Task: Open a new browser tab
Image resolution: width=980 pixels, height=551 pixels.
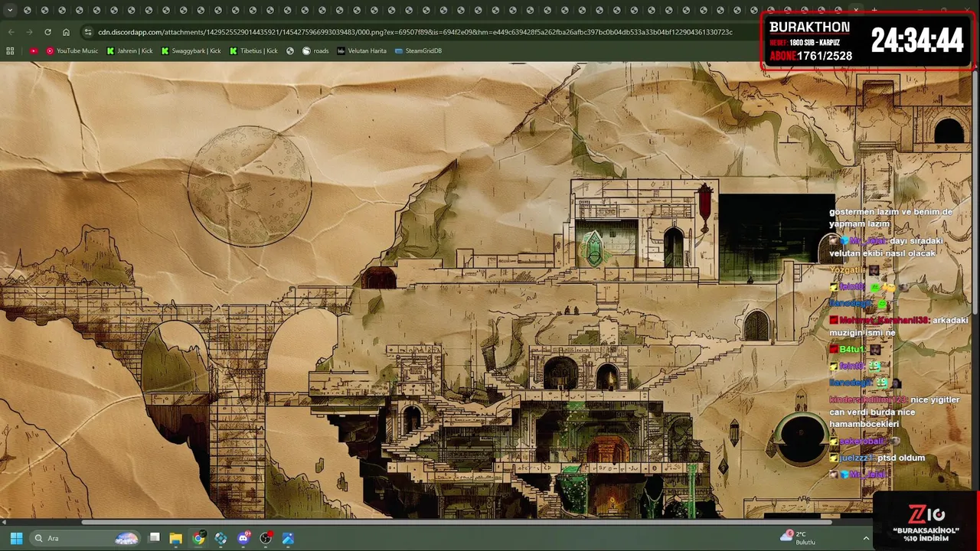Action: point(874,10)
